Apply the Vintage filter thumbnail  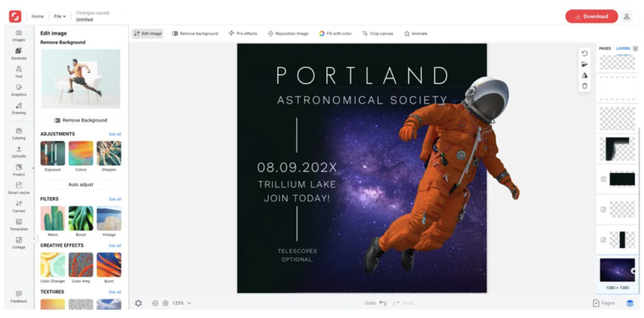pos(109,219)
